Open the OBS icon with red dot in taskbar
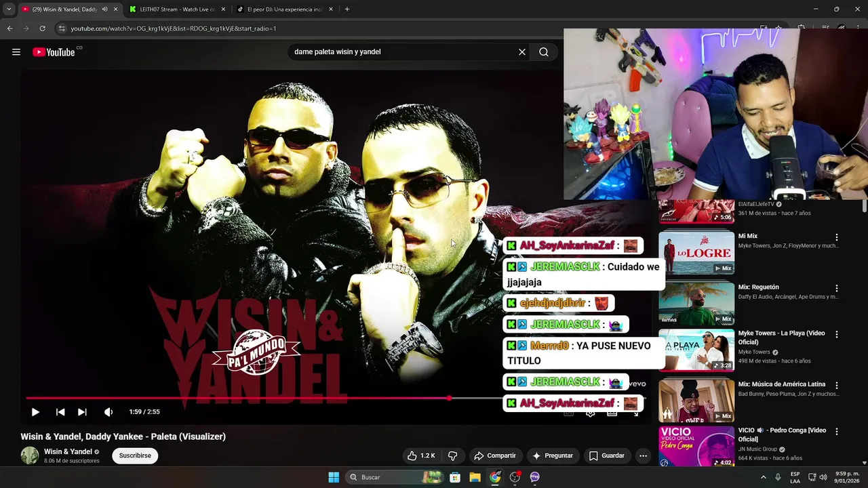The image size is (868, 488). click(515, 477)
